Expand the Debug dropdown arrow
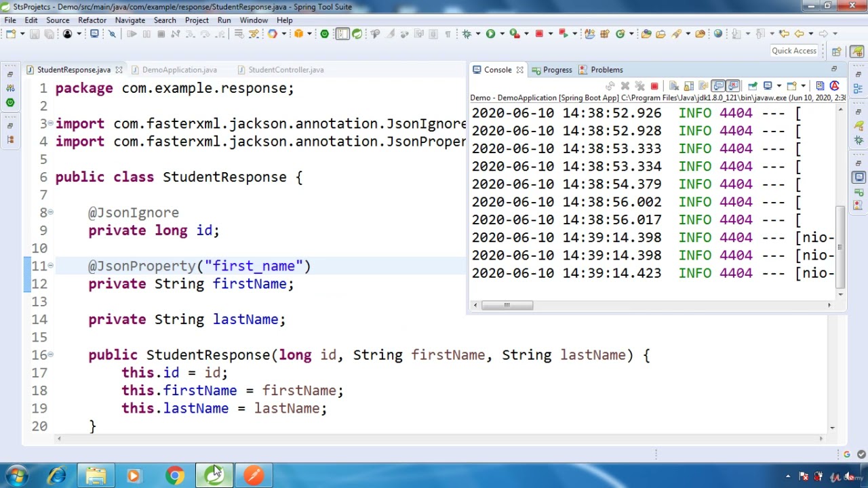The width and height of the screenshot is (868, 488). 478,34
